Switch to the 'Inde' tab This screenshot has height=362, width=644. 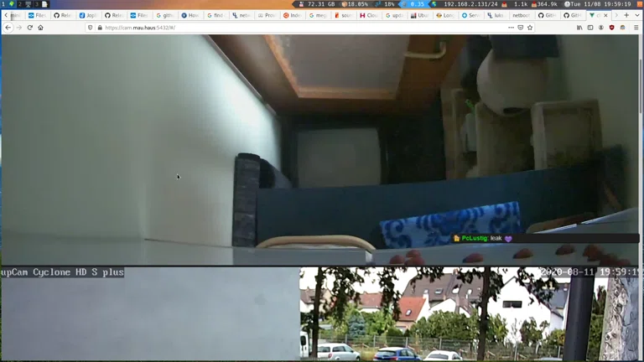coord(292,15)
